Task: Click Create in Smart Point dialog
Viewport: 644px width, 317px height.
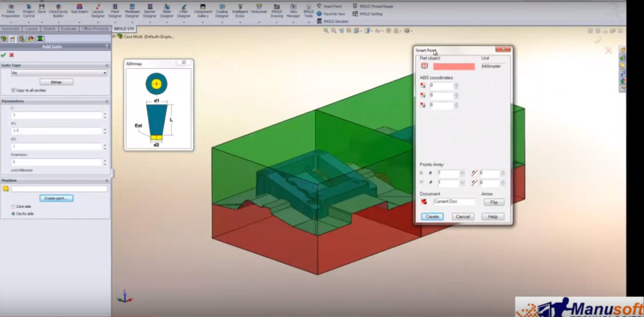Action: [432, 216]
